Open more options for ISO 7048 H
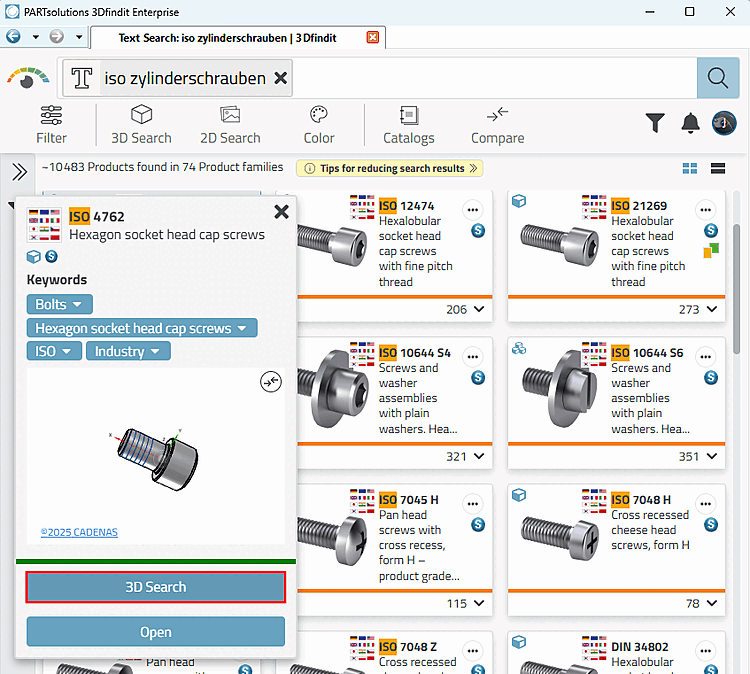Screen dimensions: 750x674 (705, 503)
